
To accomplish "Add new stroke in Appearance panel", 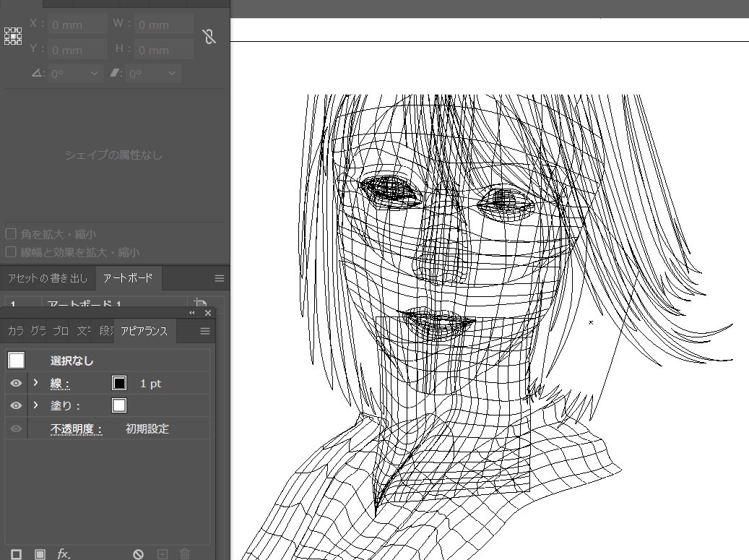I will (x=16, y=553).
